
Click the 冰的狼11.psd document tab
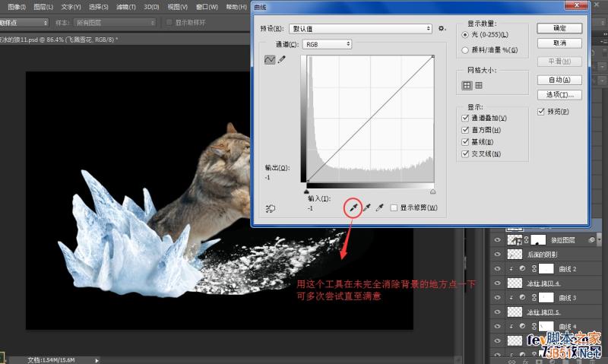tap(59, 40)
